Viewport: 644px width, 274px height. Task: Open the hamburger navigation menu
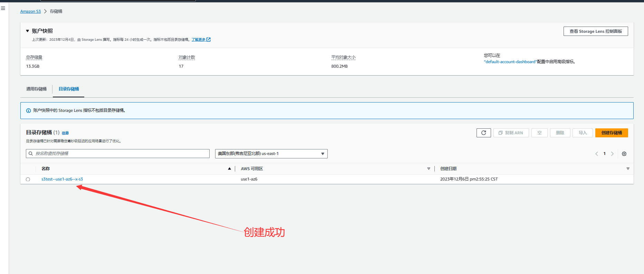[x=3, y=8]
